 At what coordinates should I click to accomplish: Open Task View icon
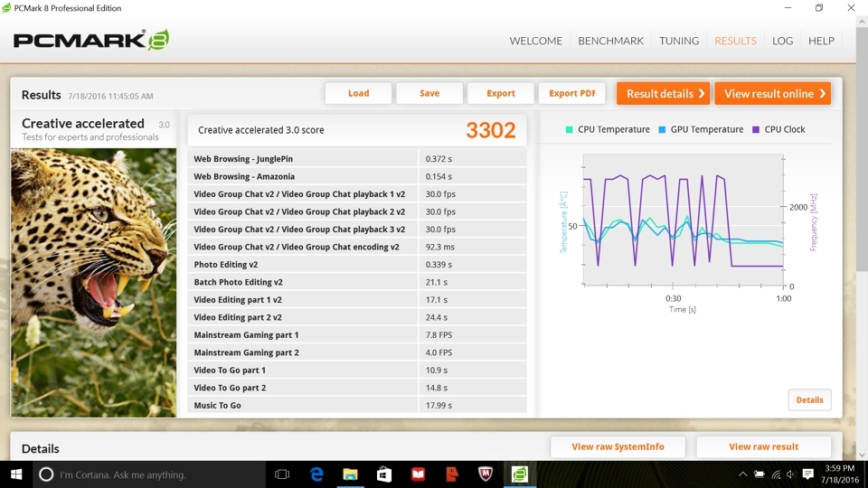coord(282,474)
